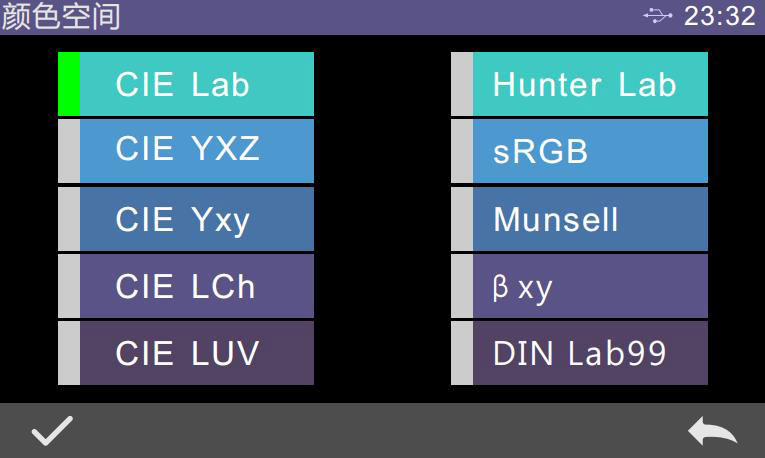Select CIE LUV color space

click(x=196, y=353)
